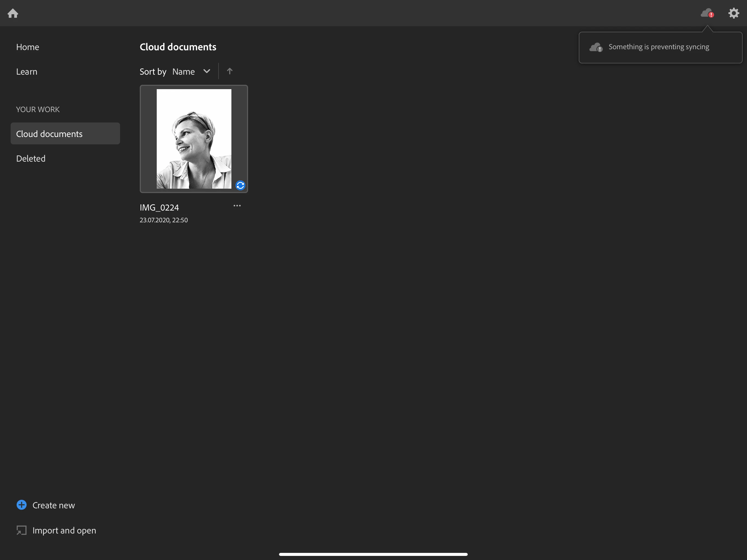Click the Import and open icon
The height and width of the screenshot is (560, 747).
click(x=22, y=530)
